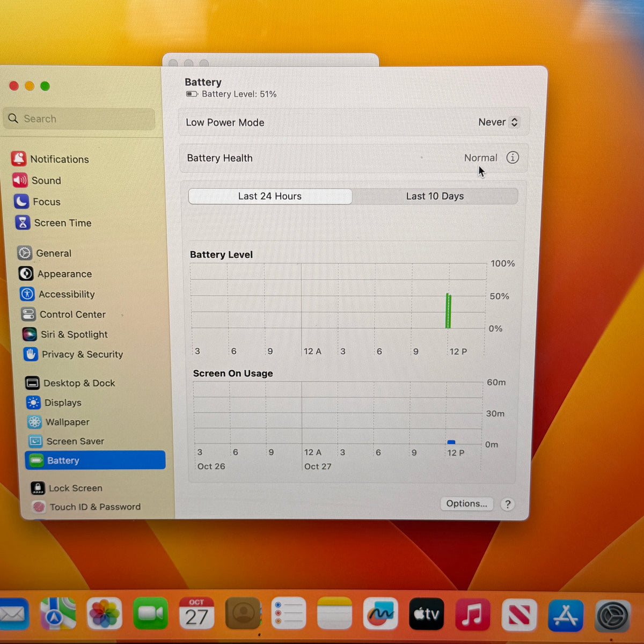Screen dimensions: 644x644
Task: Switch to Last 10 Days tab
Action: pos(435,196)
